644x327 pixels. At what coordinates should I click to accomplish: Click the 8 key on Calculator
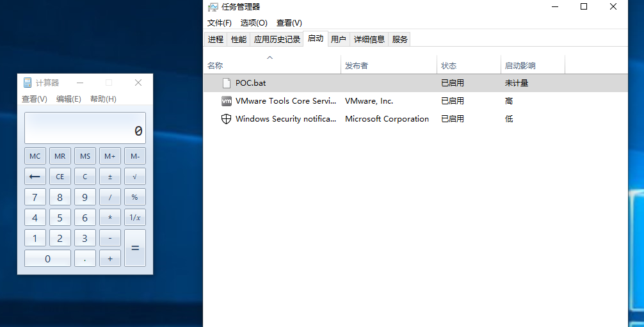(x=60, y=197)
